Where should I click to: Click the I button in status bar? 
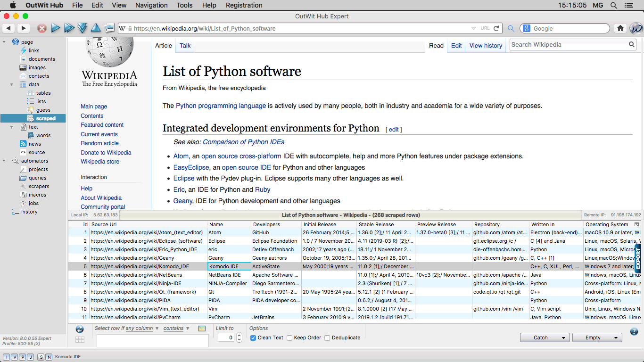point(7,357)
